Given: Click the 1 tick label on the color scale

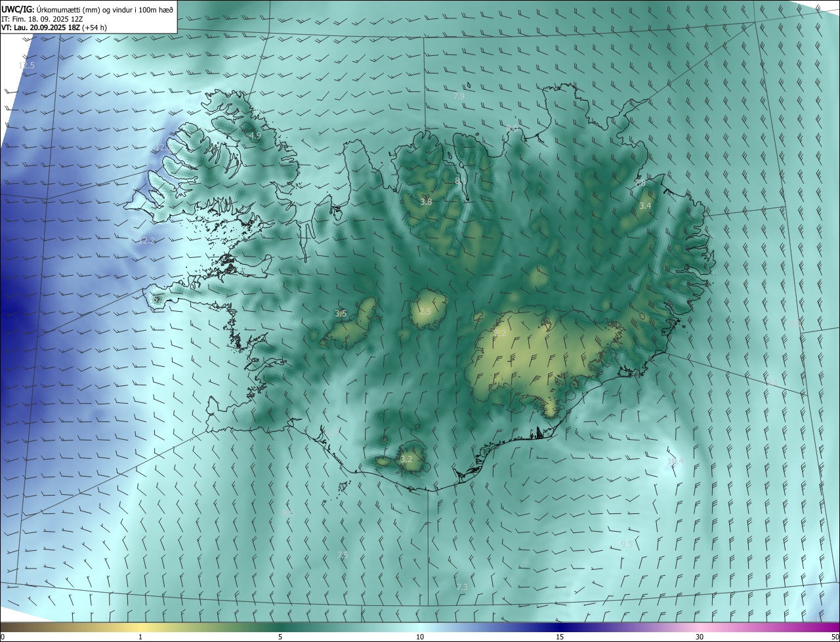Looking at the screenshot, I should coord(140,637).
